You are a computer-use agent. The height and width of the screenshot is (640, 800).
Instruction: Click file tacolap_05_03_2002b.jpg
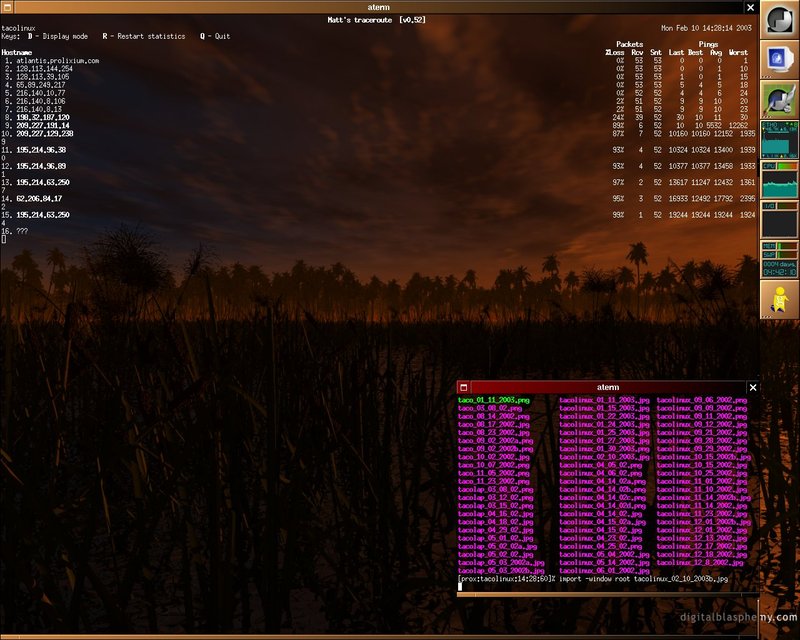point(501,571)
